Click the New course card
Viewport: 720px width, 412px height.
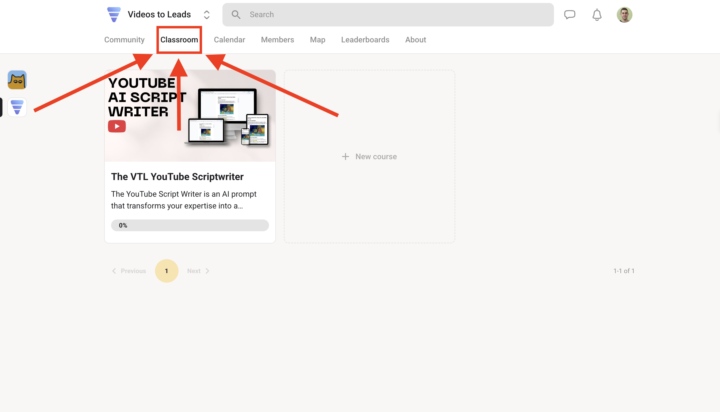[369, 157]
